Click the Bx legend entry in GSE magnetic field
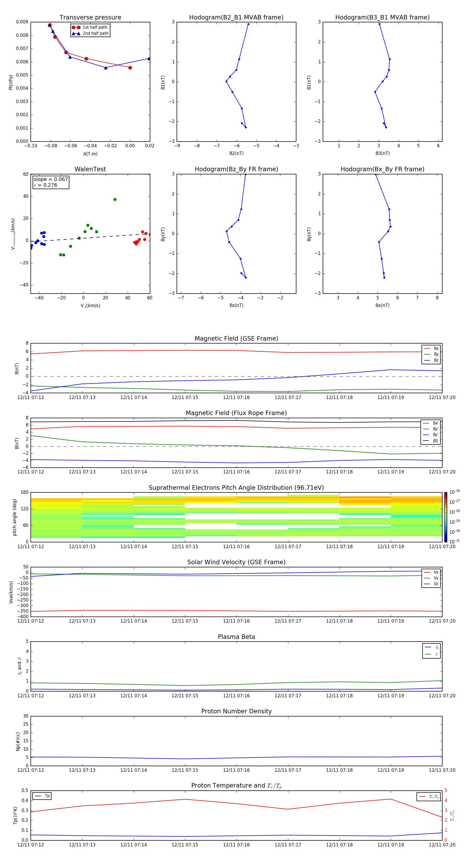473x868 pixels. tap(431, 349)
